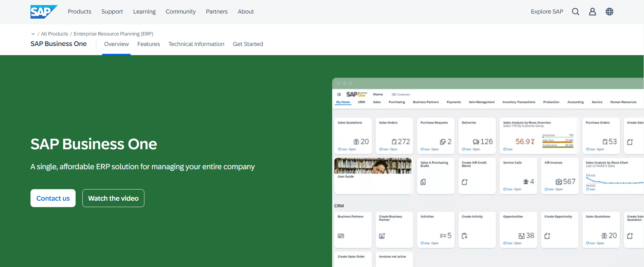This screenshot has width=644, height=267.
Task: Open Create Sales Order tile
Action: coord(353,259)
